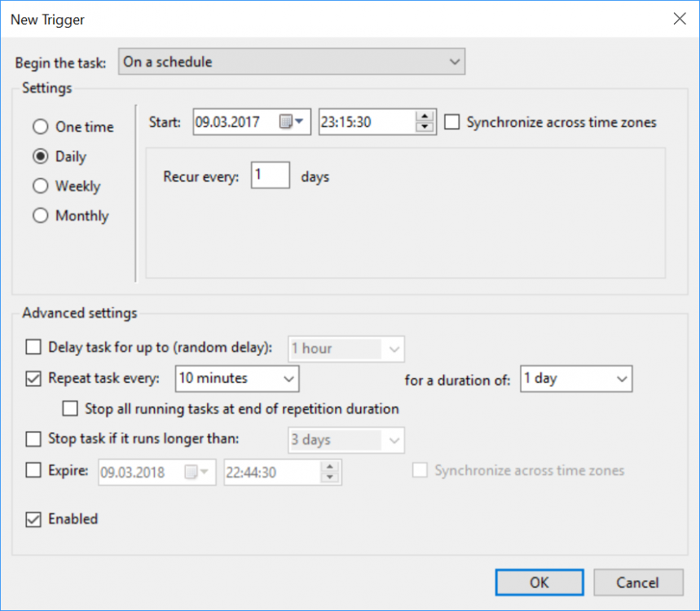Open the Begin the task dropdown
Image resolution: width=700 pixels, height=611 pixels.
(292, 62)
